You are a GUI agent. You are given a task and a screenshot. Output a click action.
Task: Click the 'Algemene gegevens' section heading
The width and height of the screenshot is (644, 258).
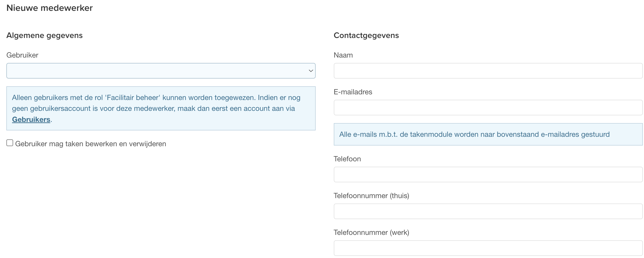tap(45, 35)
